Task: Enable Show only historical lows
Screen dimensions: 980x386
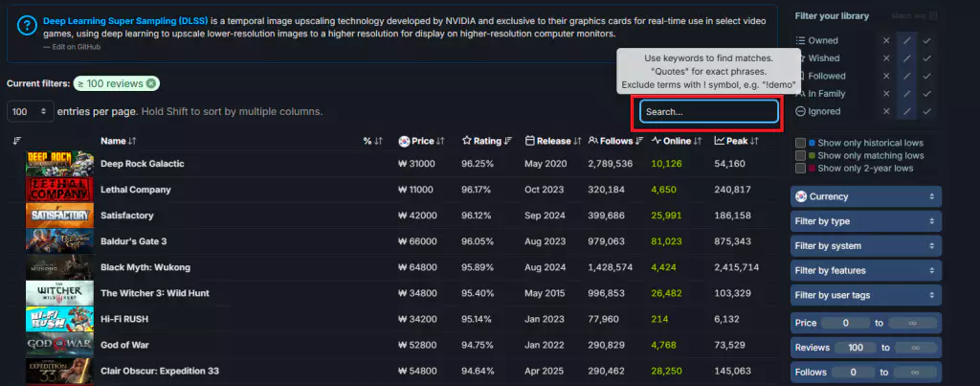Action: (x=800, y=143)
